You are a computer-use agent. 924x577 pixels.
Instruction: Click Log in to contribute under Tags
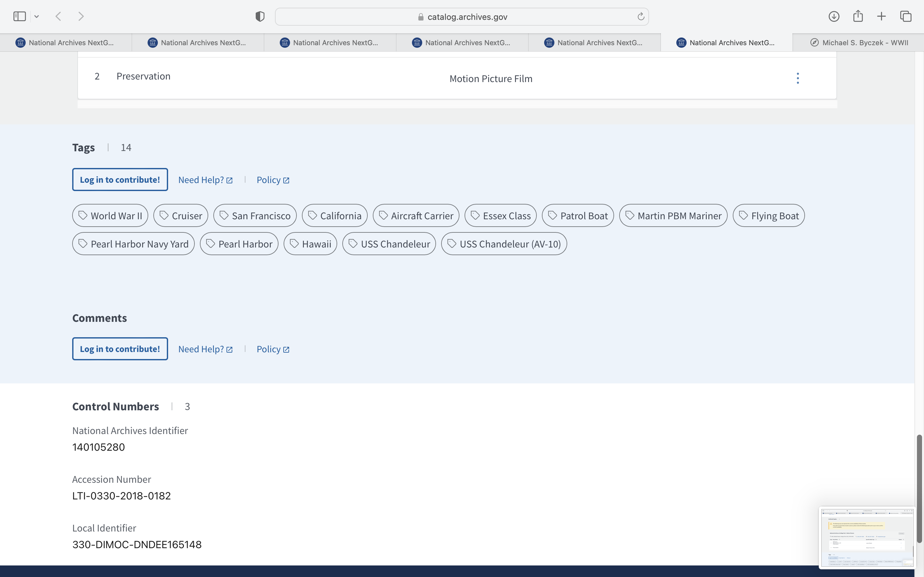pyautogui.click(x=120, y=180)
